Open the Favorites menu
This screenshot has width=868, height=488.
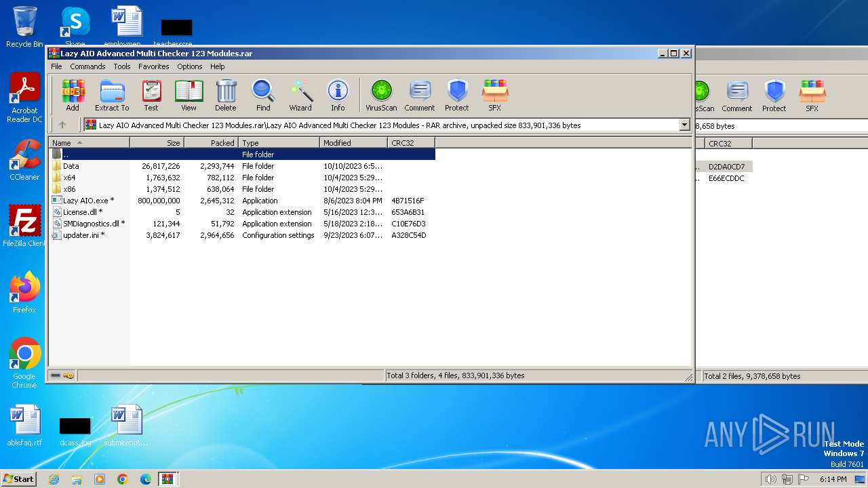(154, 66)
